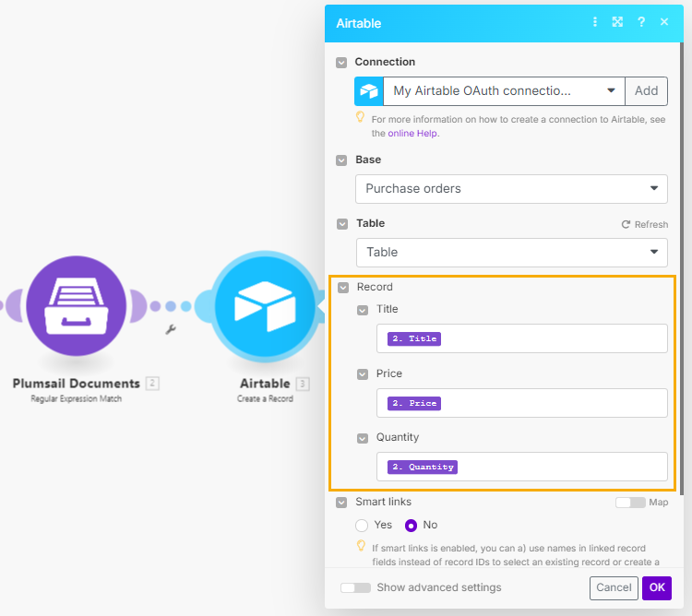Close the Airtable settings panel
This screenshot has height=616, width=692.
click(664, 22)
